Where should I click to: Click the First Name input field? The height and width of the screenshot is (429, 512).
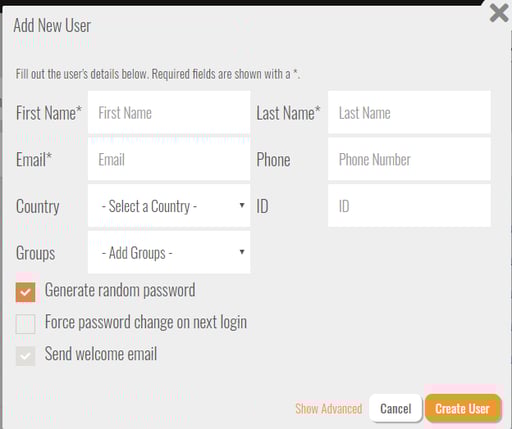(x=169, y=112)
